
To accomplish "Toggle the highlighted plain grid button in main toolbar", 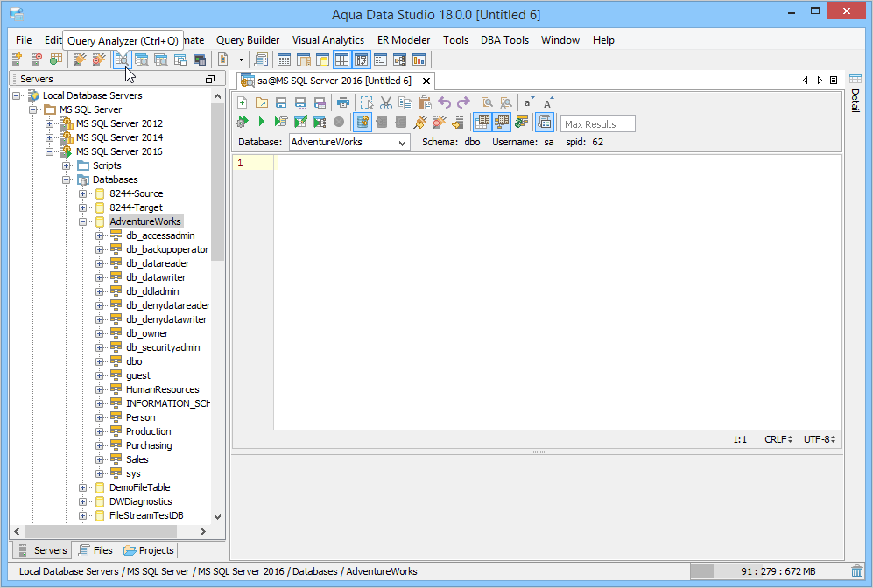I will coord(341,59).
